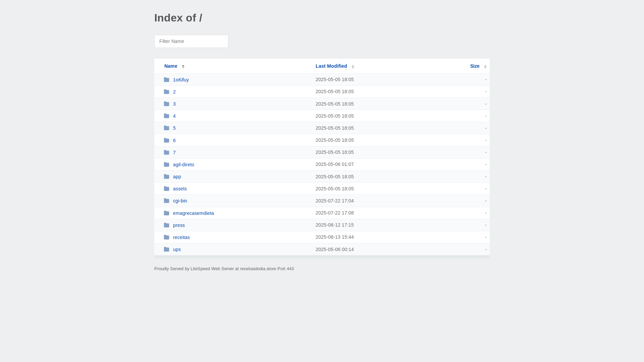Sort by Size column header
Screen dimensions: 644x362
pos(475,66)
